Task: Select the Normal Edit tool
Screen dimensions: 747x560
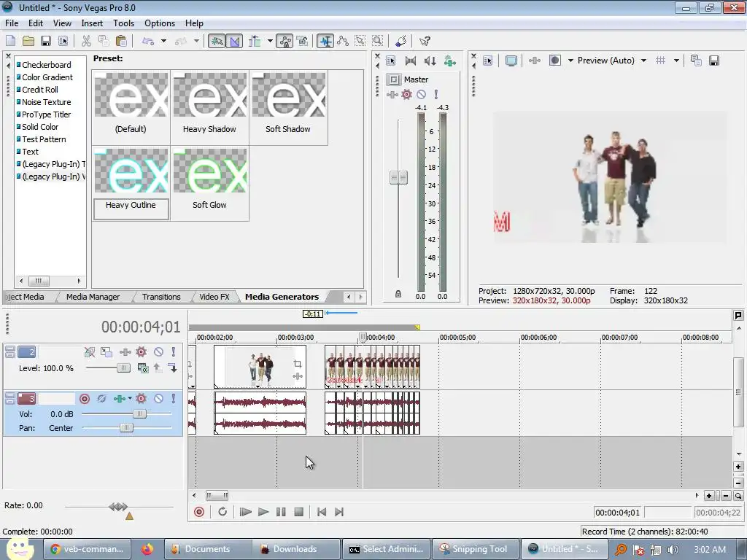Action: click(x=325, y=41)
